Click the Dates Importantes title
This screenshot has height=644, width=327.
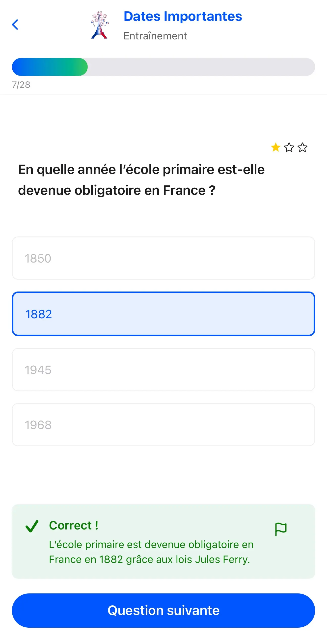tap(183, 17)
